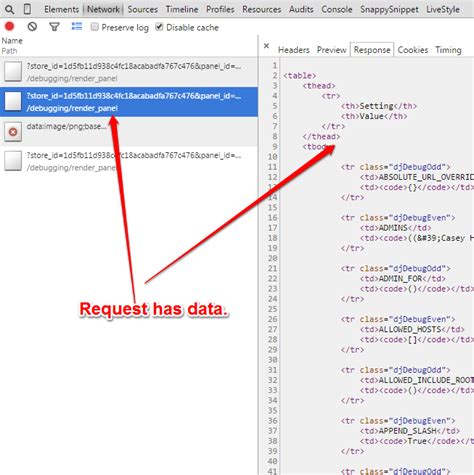Show the Headers tab of the request

pos(294,50)
